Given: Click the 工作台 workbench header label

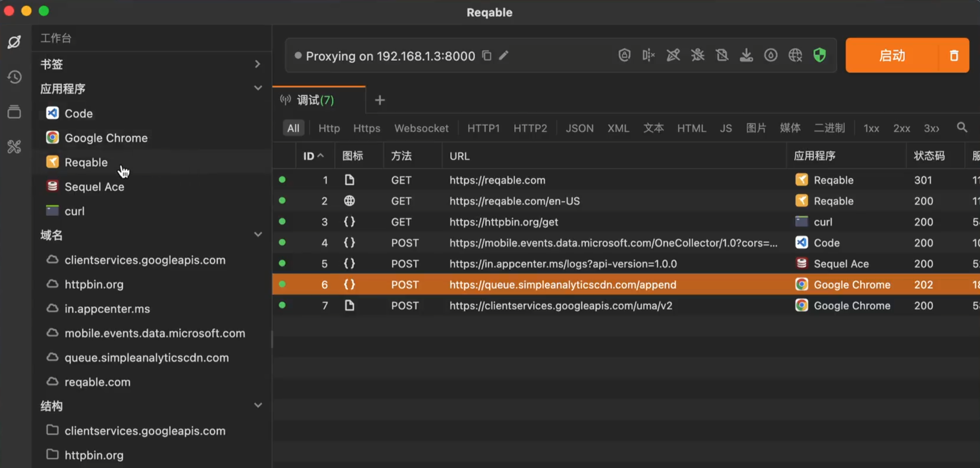Looking at the screenshot, I should pyautogui.click(x=56, y=38).
